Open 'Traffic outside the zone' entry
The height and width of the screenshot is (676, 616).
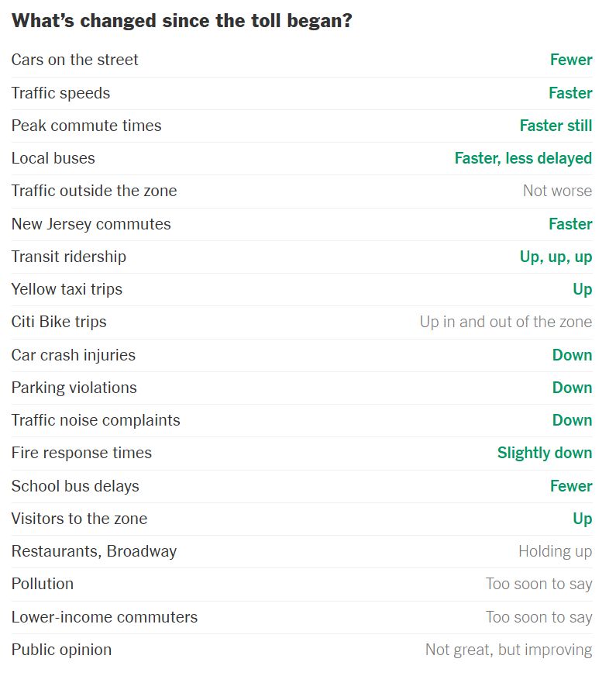coord(94,191)
